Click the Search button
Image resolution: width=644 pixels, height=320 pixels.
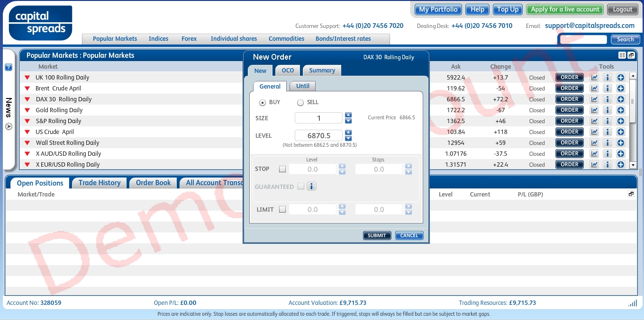pyautogui.click(x=626, y=39)
